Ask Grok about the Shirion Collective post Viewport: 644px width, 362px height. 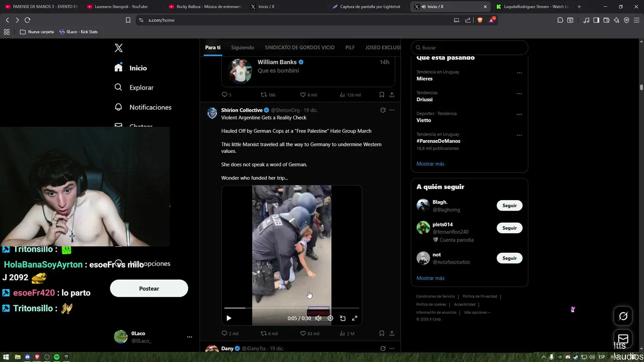[x=383, y=110]
